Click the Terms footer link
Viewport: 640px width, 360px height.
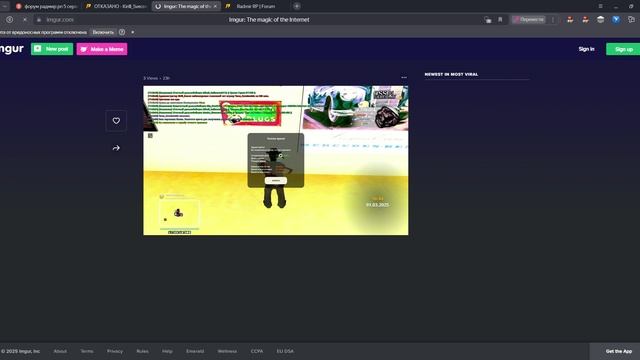coord(87,351)
